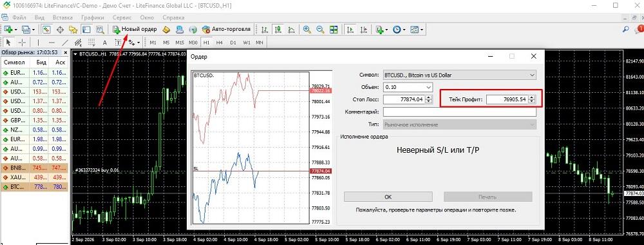Switch chart to bar chart type

pos(265,30)
